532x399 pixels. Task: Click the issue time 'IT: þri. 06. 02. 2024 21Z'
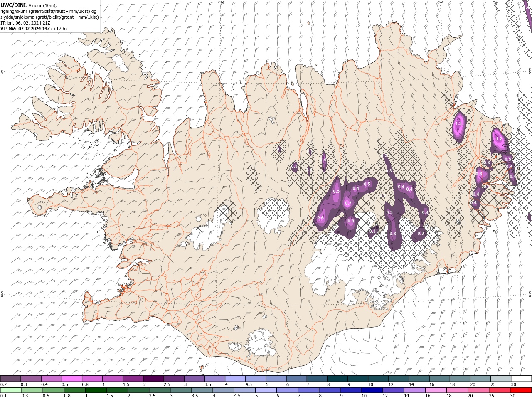[25, 23]
